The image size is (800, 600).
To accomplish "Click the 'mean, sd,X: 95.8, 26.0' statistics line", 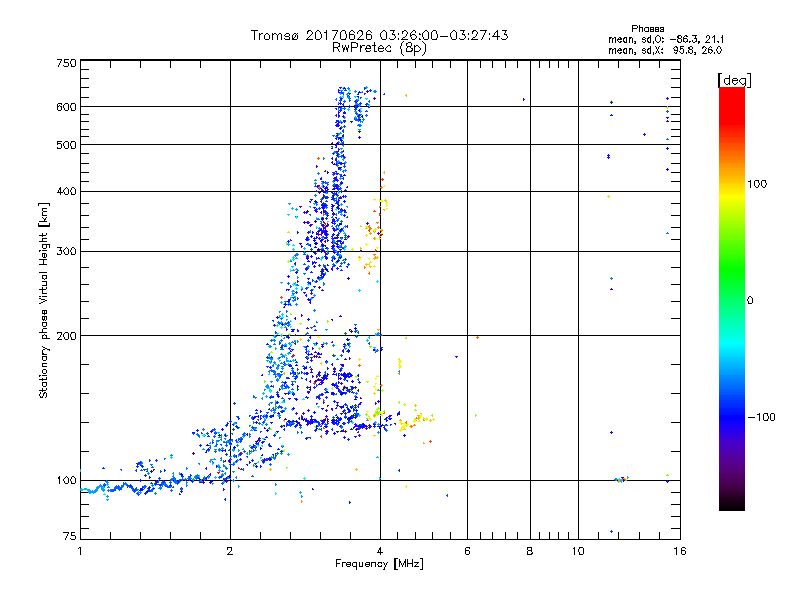I will coord(665,51).
